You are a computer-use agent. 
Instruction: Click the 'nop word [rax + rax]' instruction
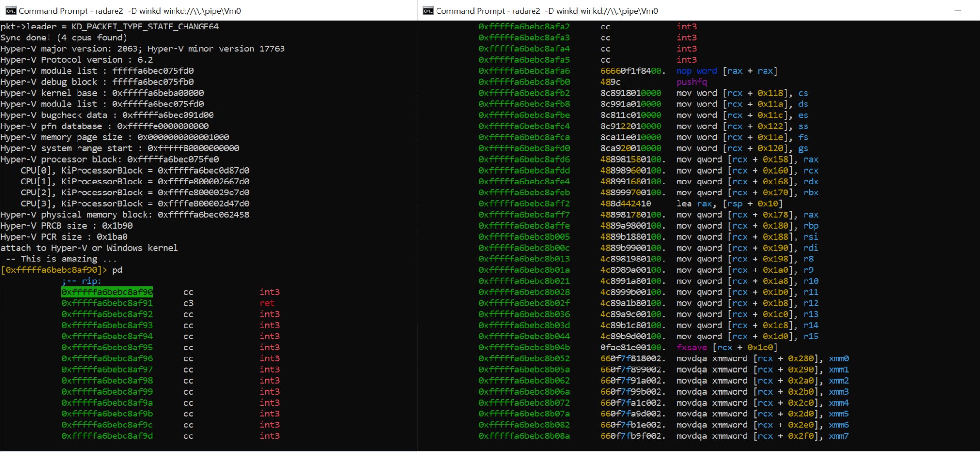pos(727,71)
